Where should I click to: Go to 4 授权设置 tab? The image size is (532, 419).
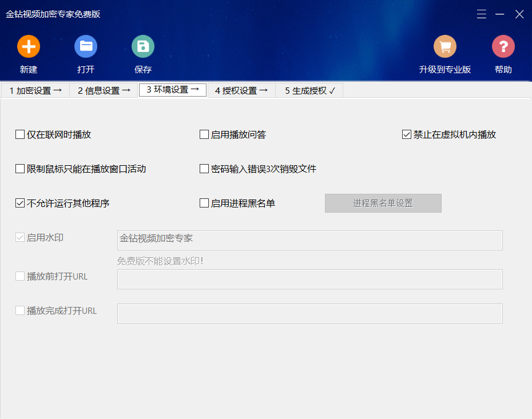coord(241,90)
